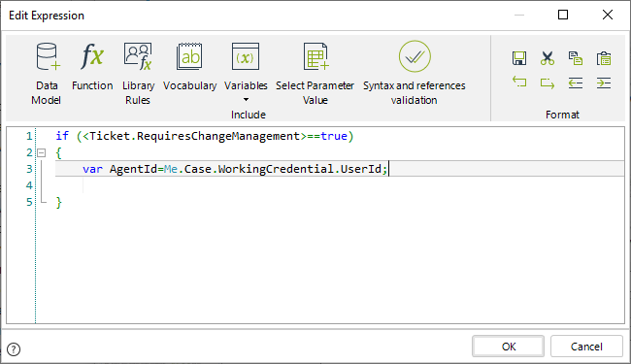Screen dimensions: 631x364
Task: Click the Save floppy disk icon
Action: pos(519,58)
